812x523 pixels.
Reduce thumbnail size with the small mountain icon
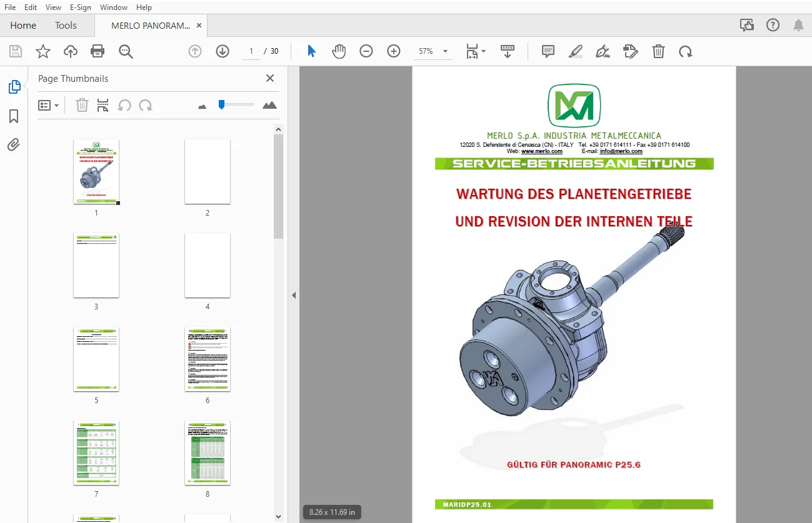click(x=202, y=107)
